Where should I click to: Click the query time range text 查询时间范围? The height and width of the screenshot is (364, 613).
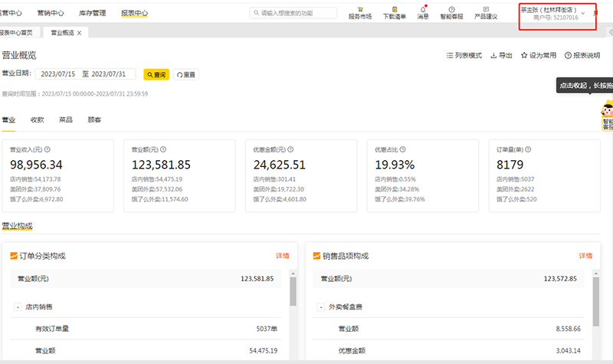75,93
